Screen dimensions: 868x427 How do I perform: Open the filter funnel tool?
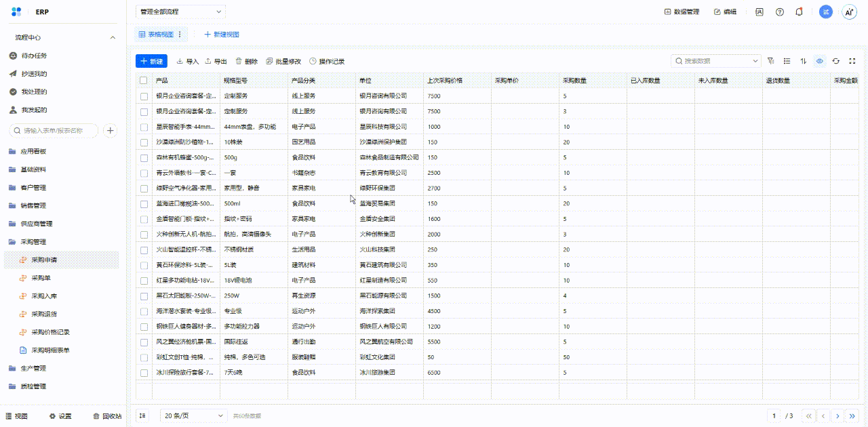771,61
